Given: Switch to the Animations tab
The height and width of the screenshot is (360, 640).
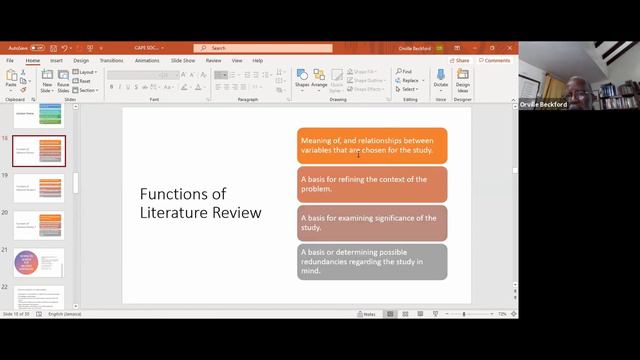Looking at the screenshot, I should pos(147,60).
